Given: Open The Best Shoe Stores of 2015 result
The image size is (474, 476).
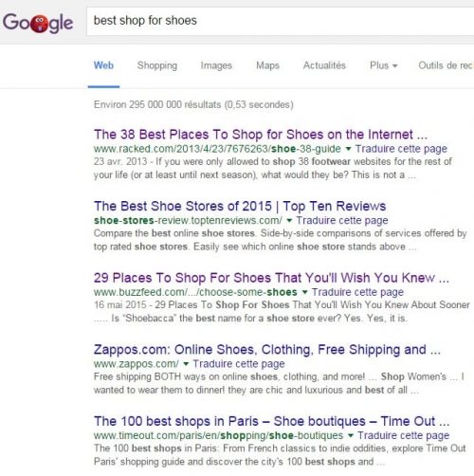Looking at the screenshot, I should (x=240, y=206).
